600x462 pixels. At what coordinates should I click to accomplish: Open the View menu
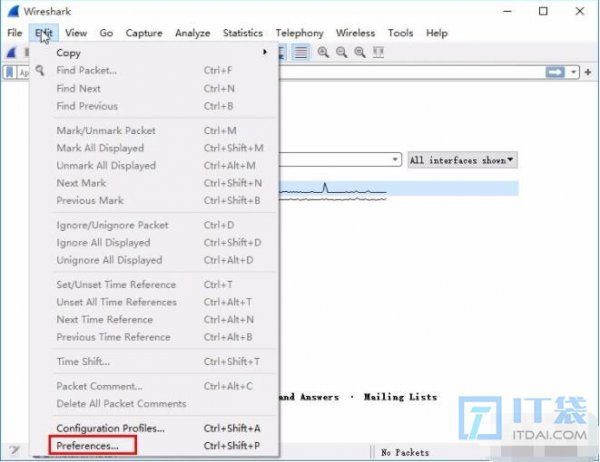point(76,33)
